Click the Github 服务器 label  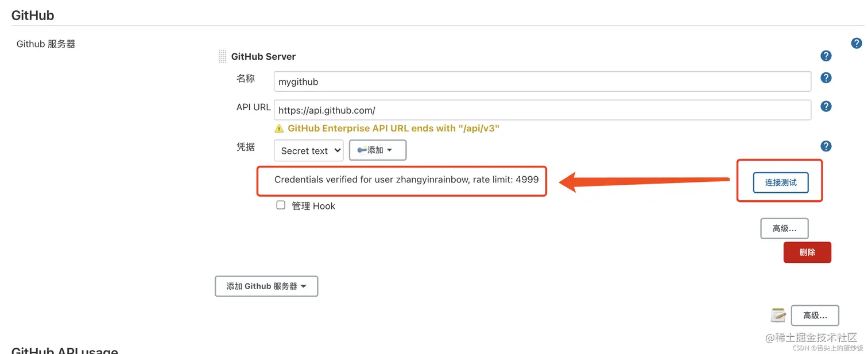pos(46,44)
